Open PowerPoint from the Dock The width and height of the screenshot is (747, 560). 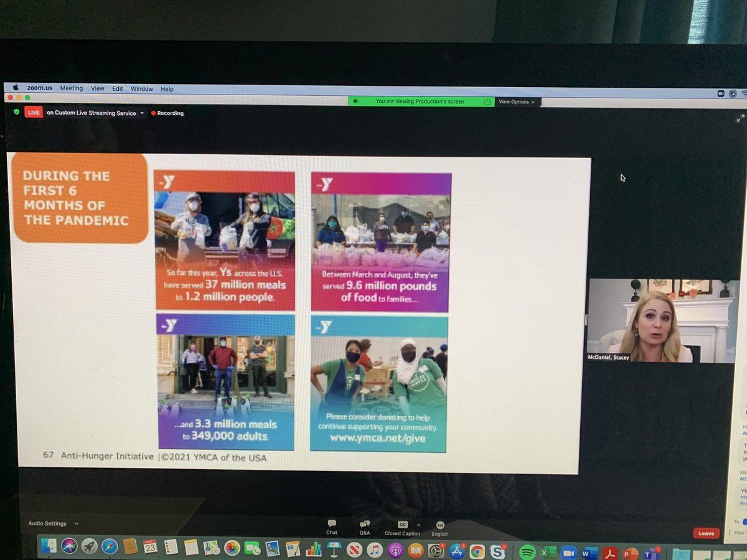click(x=631, y=553)
